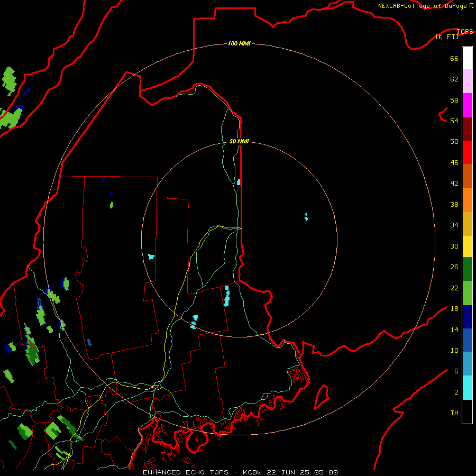Viewport: 476px width, 476px height.
Task: Click the 05:00 timestamp
Action: point(326,472)
